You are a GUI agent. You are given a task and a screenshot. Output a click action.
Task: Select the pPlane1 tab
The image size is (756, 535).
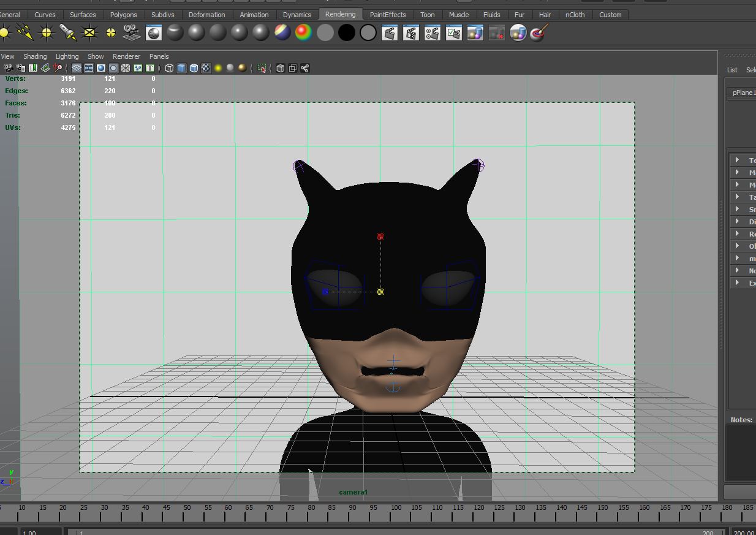point(742,93)
